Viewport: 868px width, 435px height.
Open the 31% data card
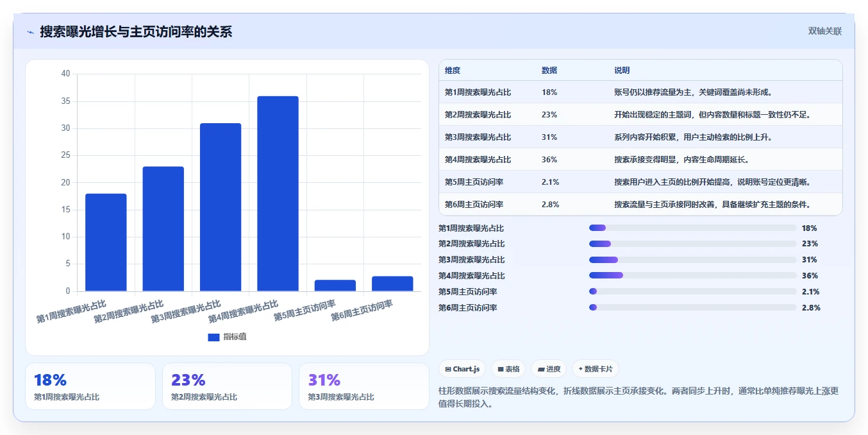coord(364,386)
